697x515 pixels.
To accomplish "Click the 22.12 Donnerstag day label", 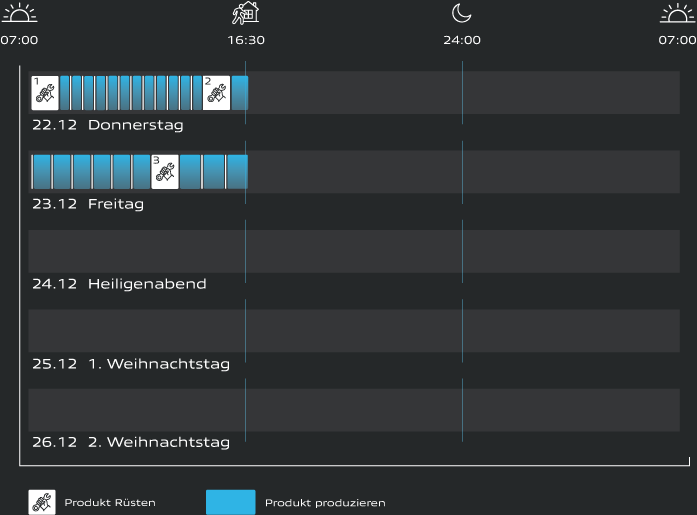I will tap(107, 125).
